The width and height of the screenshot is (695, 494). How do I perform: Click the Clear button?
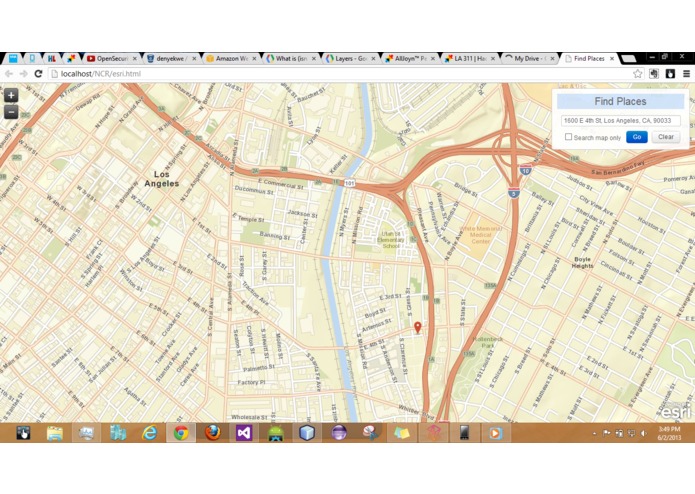click(x=666, y=137)
